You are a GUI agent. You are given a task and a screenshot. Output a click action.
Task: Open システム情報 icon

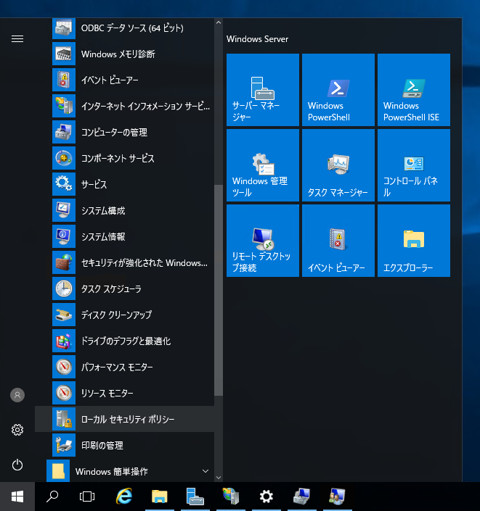tap(64, 236)
